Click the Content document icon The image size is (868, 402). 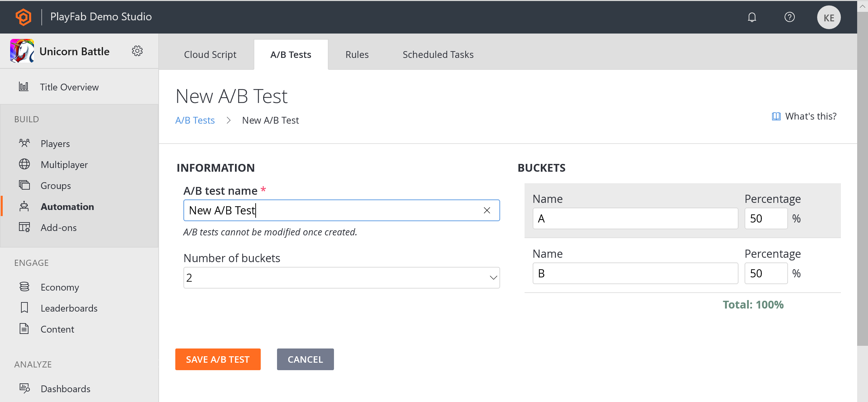24,329
